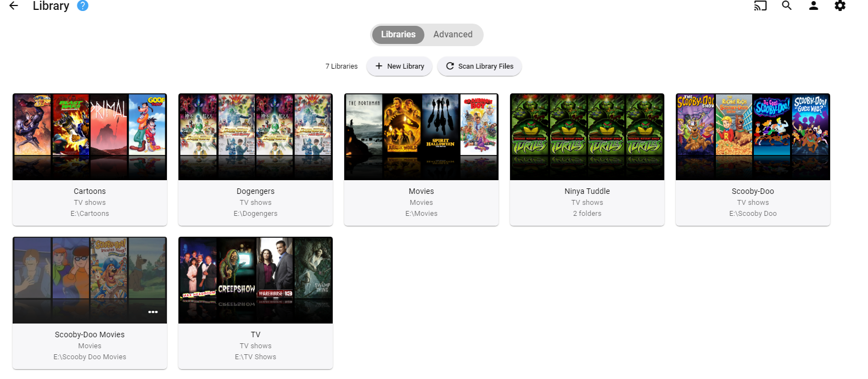Open the Scooby-Doo Movies three-dot menu

point(153,312)
